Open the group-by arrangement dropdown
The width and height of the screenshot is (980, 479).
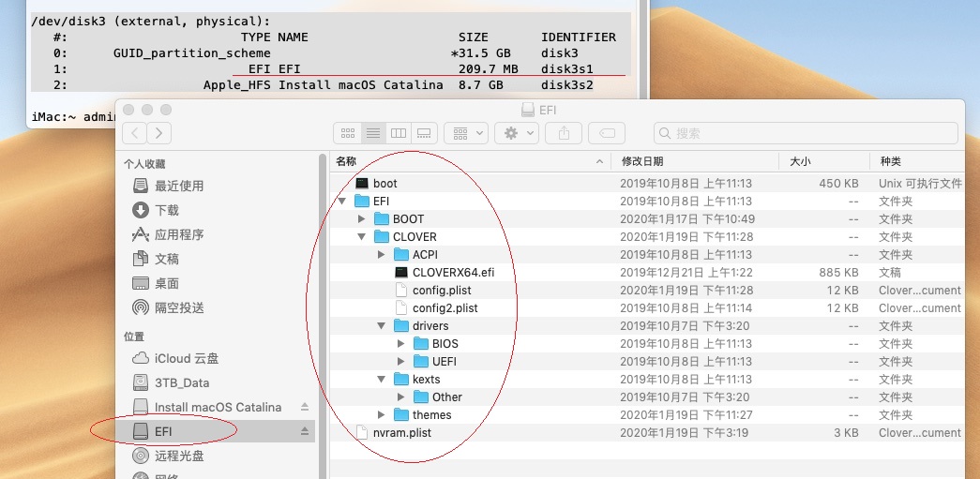[x=466, y=133]
